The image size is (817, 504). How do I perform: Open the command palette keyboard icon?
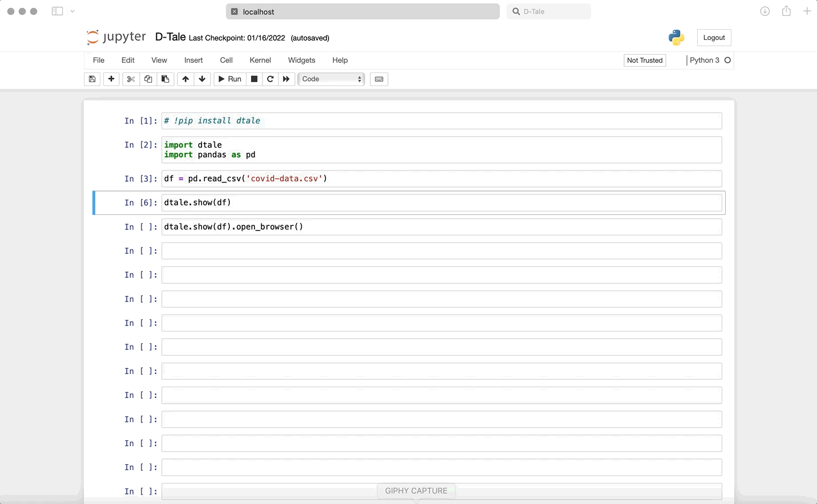(379, 79)
